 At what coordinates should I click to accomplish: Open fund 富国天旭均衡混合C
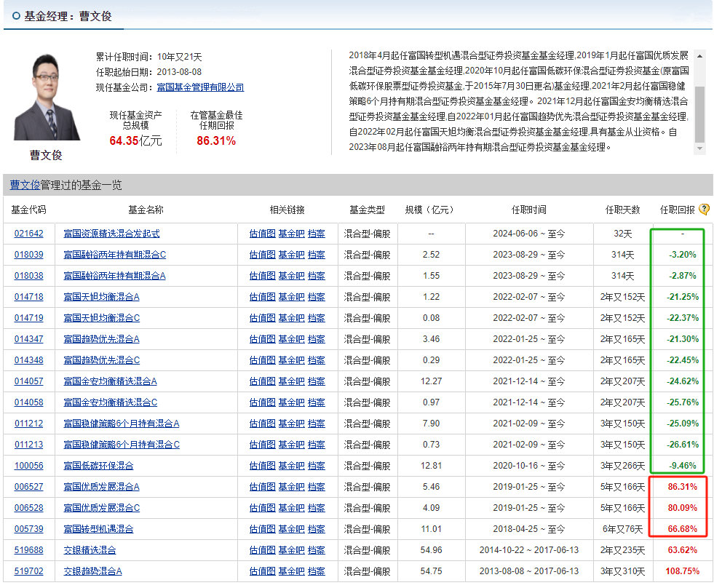(102, 318)
